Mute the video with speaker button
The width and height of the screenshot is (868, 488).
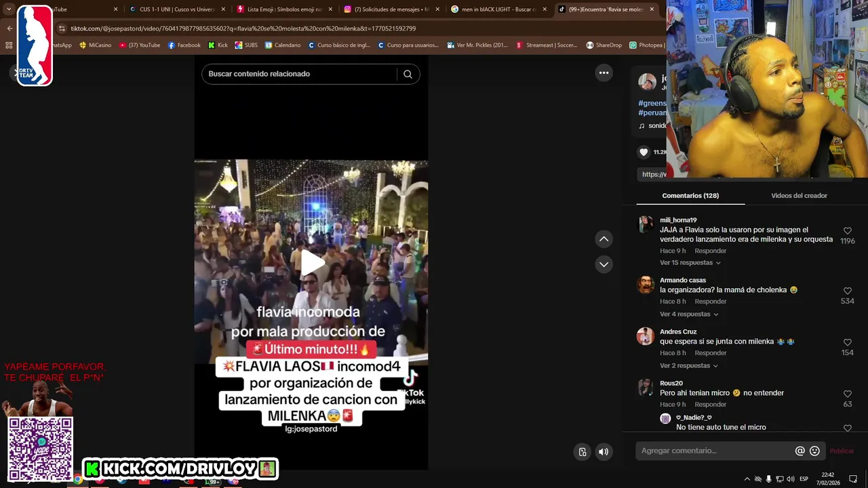[x=604, y=452]
